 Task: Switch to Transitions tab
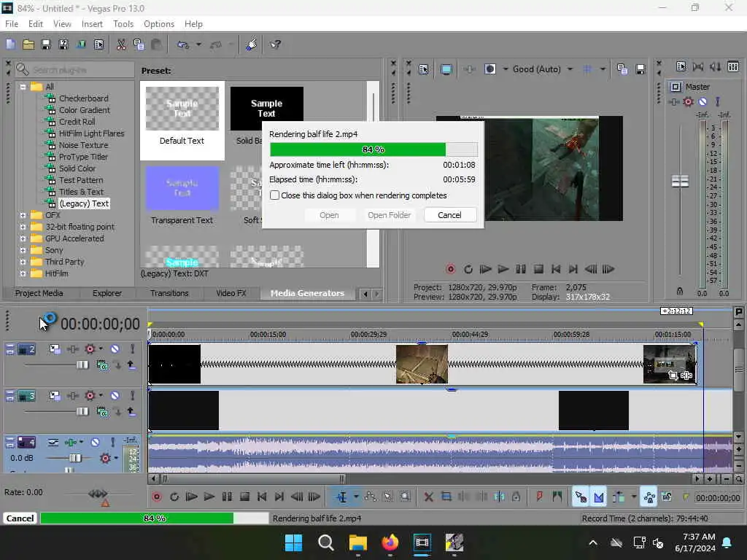(169, 293)
